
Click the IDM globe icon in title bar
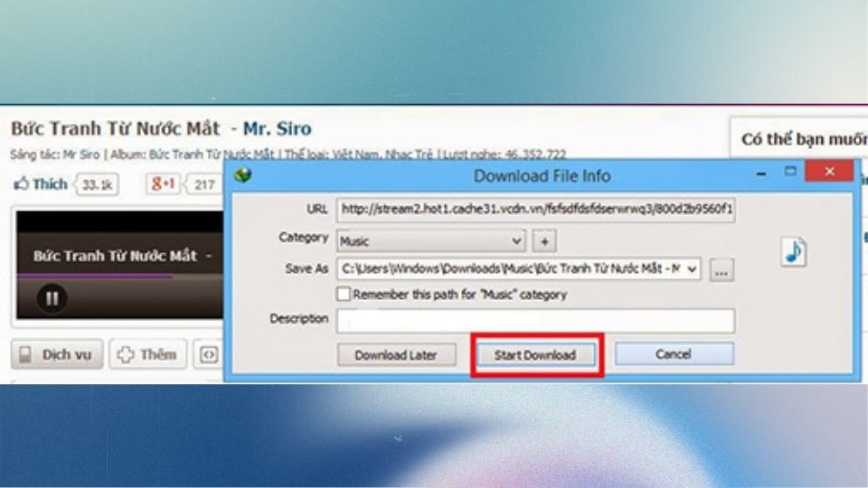coord(243,174)
